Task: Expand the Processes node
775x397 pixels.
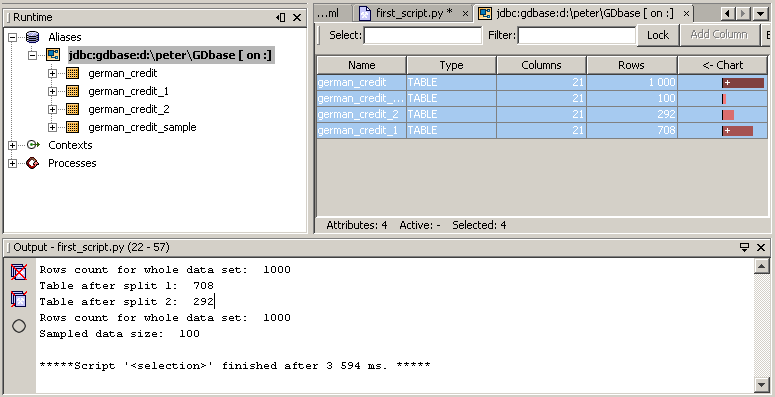Action: [12, 163]
